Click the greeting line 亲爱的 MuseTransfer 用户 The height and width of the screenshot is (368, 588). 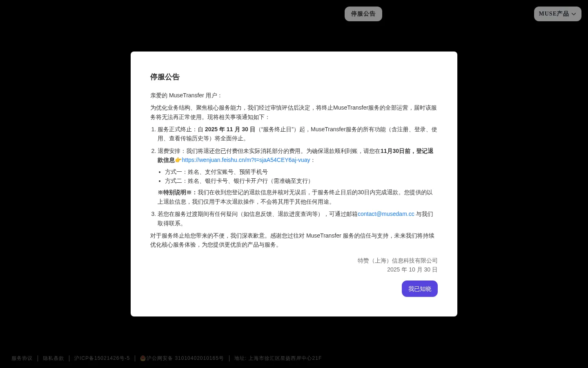click(186, 96)
